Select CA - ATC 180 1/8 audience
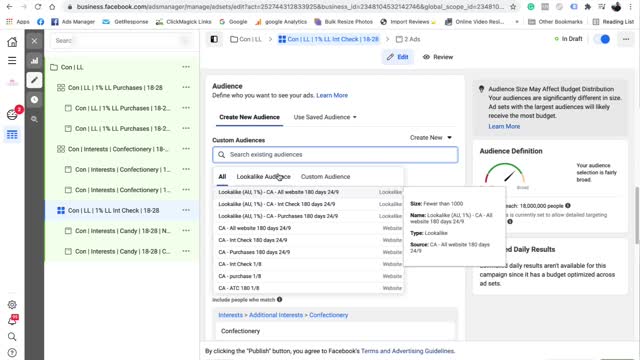 click(308, 288)
